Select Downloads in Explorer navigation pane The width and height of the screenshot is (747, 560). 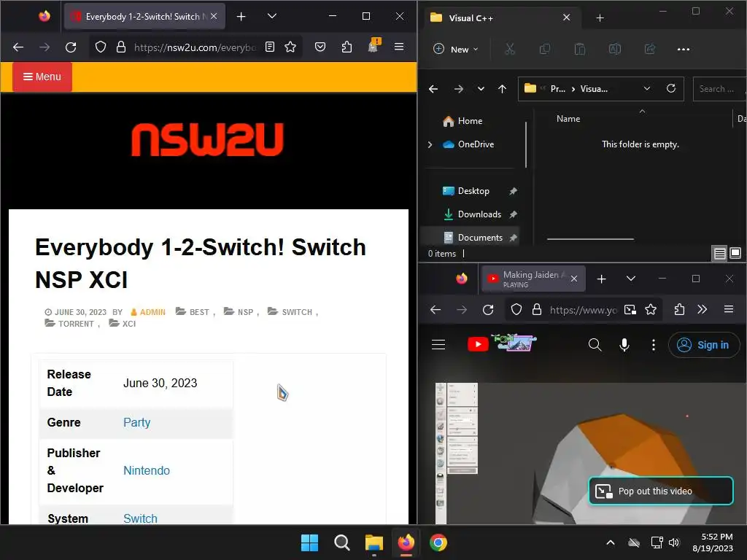click(x=480, y=214)
